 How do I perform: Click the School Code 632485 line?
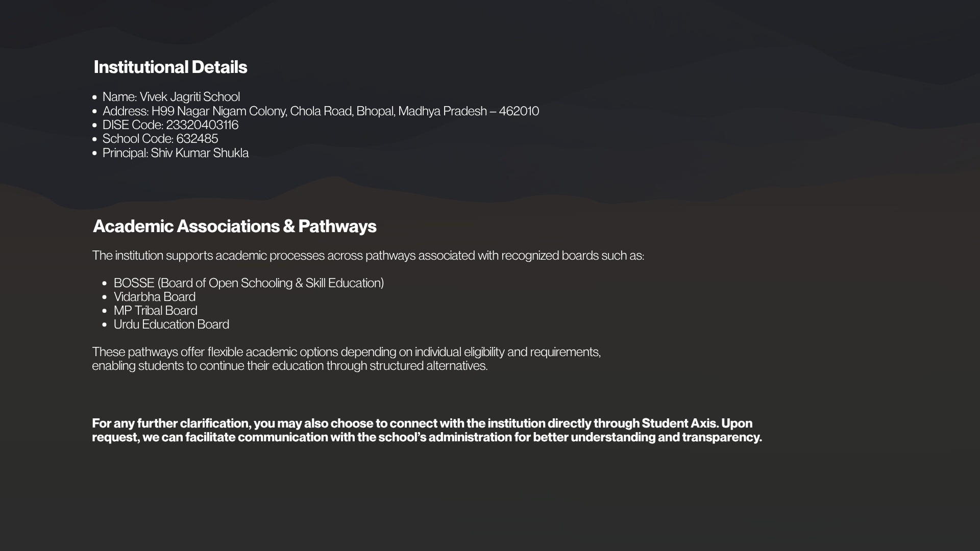[x=160, y=139]
